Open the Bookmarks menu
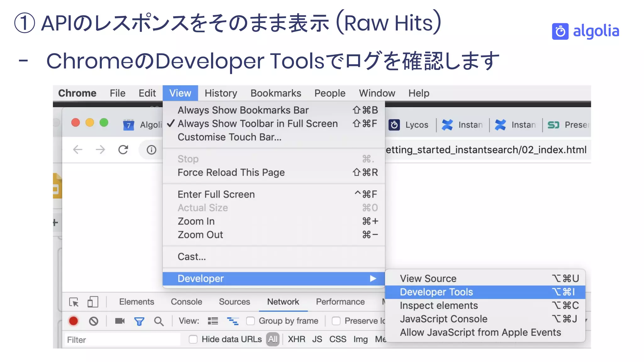Screen dimensions: 644x362 click(x=276, y=93)
